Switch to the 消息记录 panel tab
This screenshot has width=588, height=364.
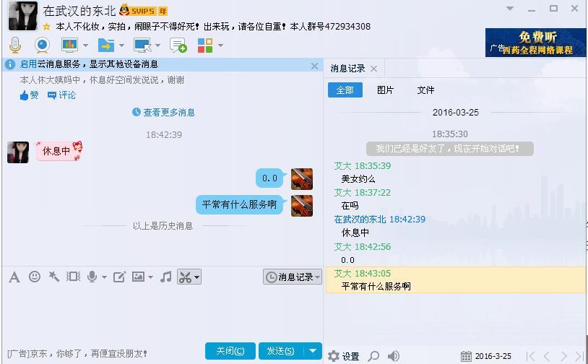tap(347, 69)
